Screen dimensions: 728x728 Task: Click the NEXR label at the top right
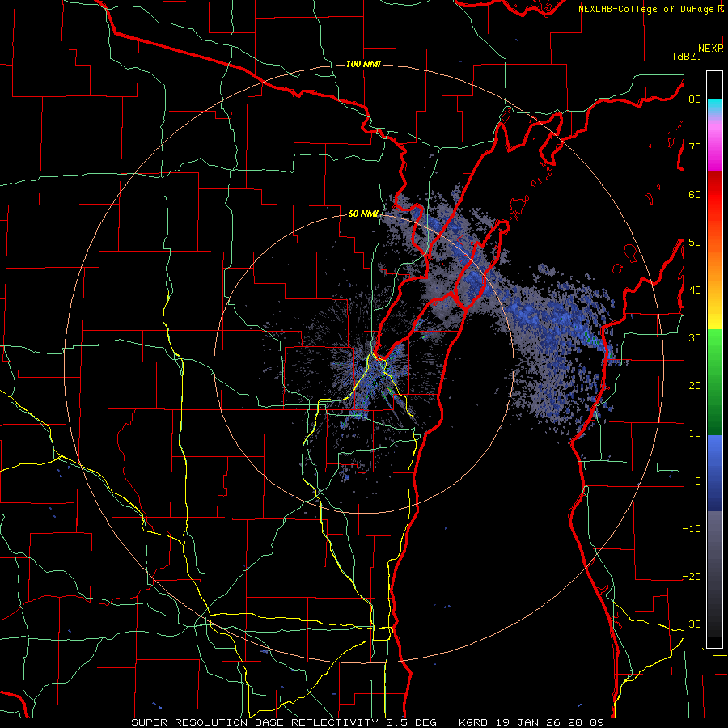[x=710, y=49]
